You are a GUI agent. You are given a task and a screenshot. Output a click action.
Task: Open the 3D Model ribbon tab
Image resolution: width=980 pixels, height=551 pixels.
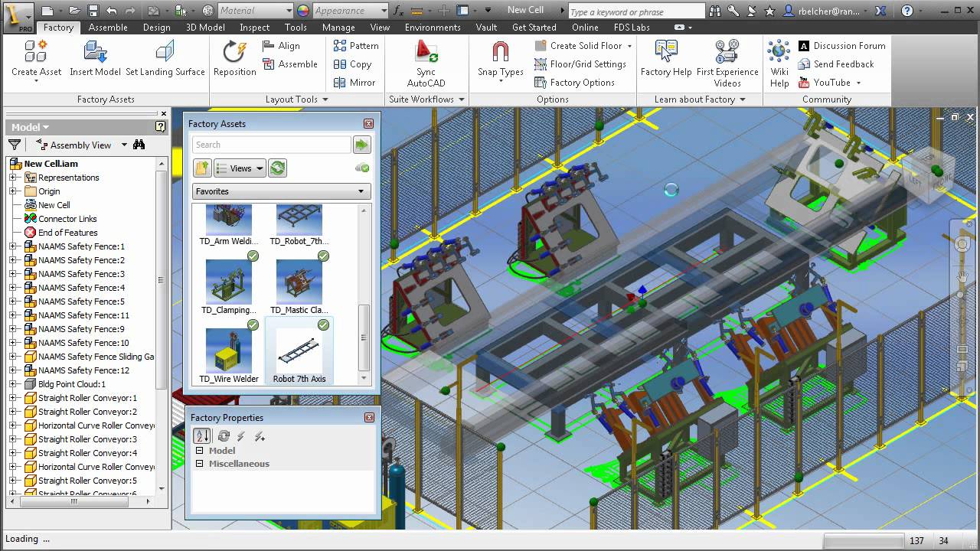click(205, 28)
